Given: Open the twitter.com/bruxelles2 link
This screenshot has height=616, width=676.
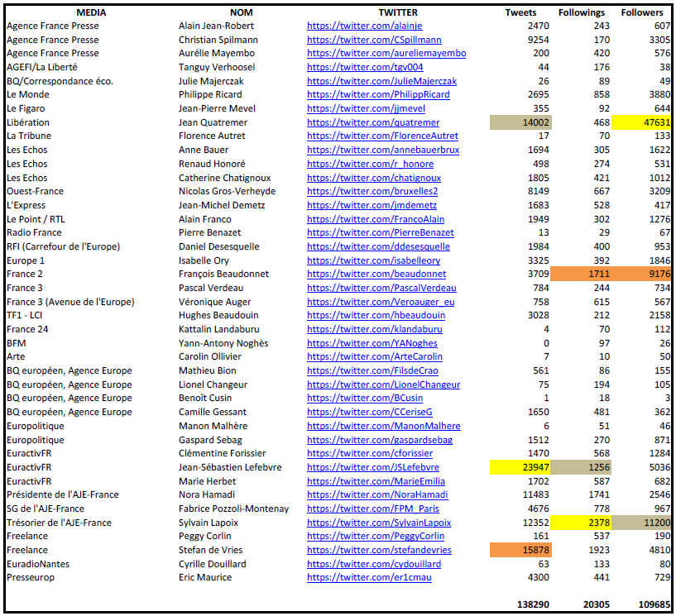Looking at the screenshot, I should [372, 191].
